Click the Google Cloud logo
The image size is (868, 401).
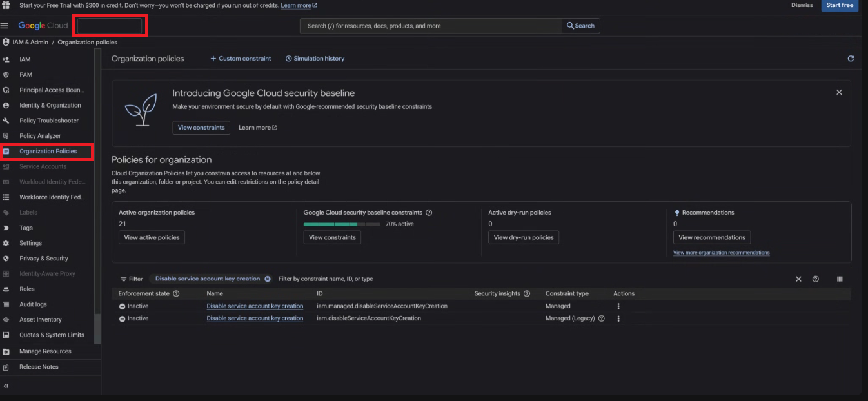pyautogui.click(x=43, y=26)
